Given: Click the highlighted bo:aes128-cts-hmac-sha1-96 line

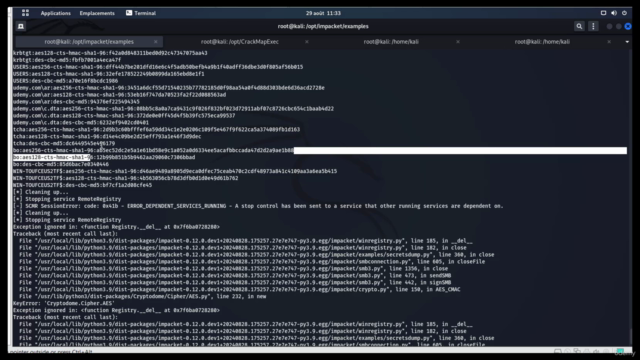Looking at the screenshot, I should [x=104, y=157].
